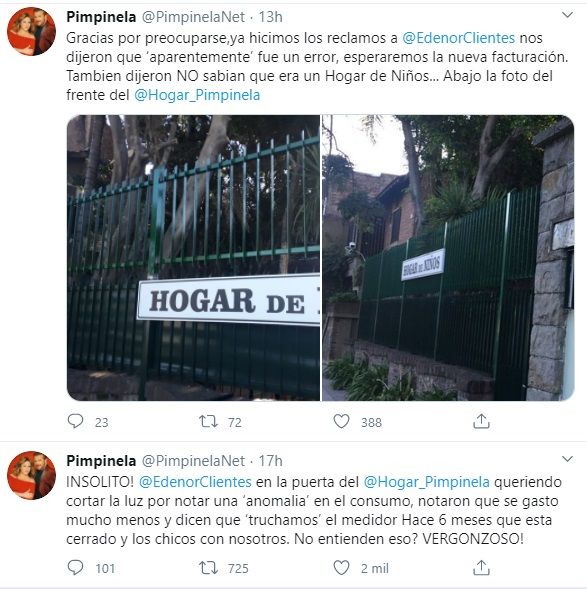The width and height of the screenshot is (587, 589).
Task: Visit @EdenorClientes mention in second tweet
Action: (x=195, y=482)
